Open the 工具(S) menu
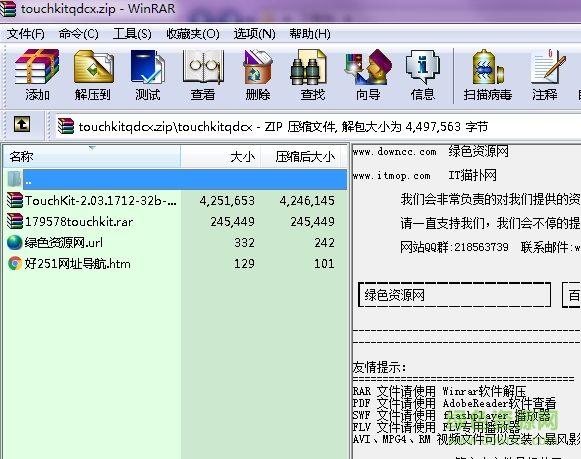Image resolution: width=581 pixels, height=459 pixels. coord(132,34)
